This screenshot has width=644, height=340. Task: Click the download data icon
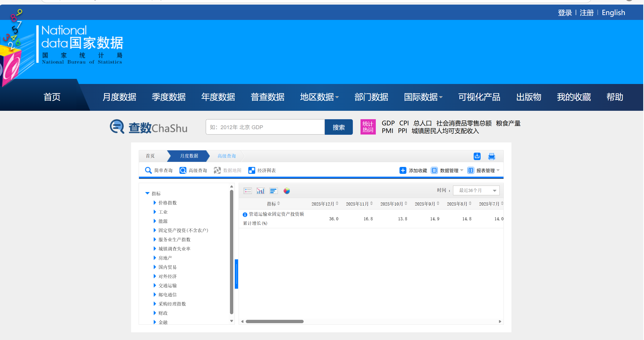pyautogui.click(x=477, y=156)
